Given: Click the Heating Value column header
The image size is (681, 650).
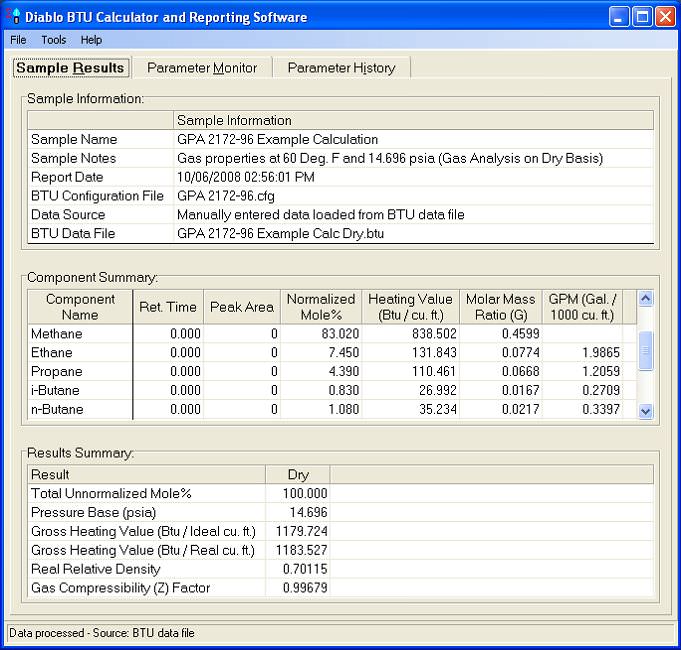Looking at the screenshot, I should coord(410,307).
